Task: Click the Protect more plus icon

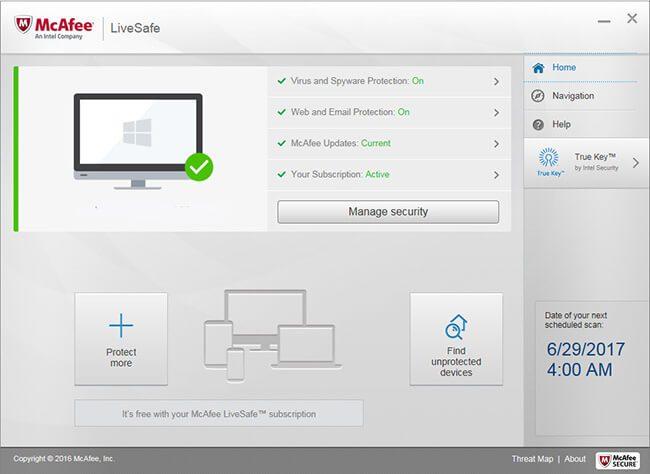Action: coord(121,325)
